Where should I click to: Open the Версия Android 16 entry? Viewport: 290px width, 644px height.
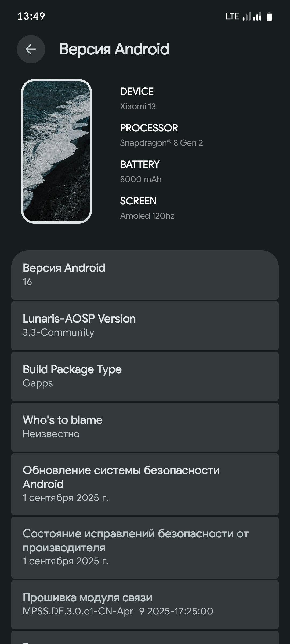(145, 275)
